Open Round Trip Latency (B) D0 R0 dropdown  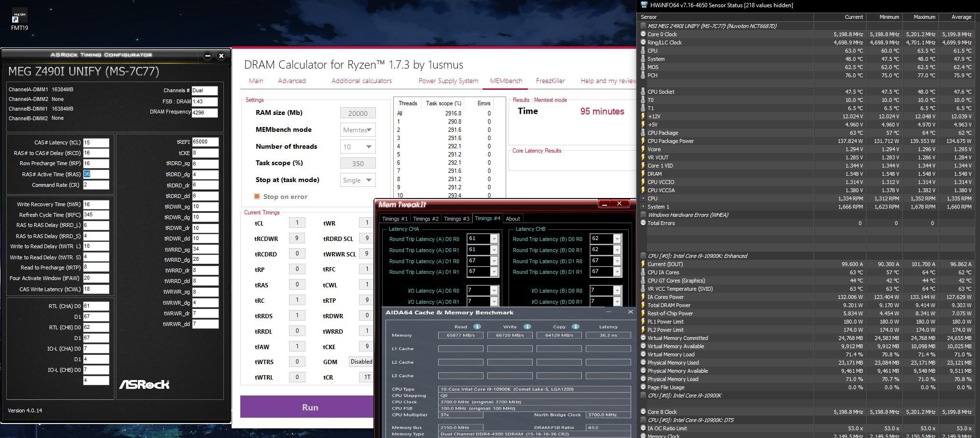tap(617, 239)
